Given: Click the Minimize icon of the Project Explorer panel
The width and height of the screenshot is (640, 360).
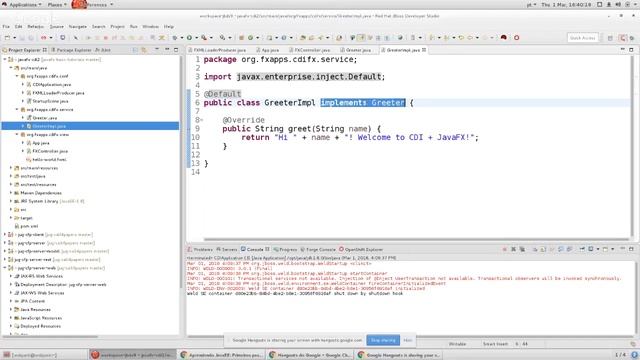Looking at the screenshot, I should (167, 49).
